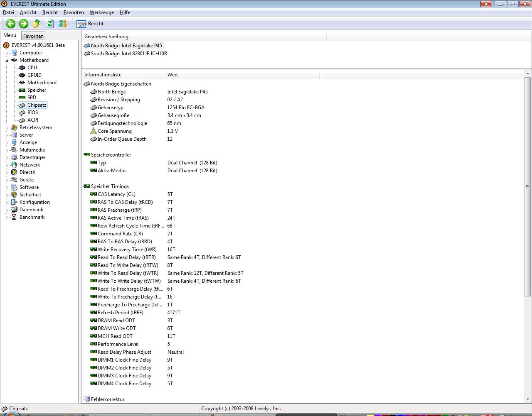Expand the Netzwerk tree node
The width and height of the screenshot is (532, 416).
pos(7,165)
